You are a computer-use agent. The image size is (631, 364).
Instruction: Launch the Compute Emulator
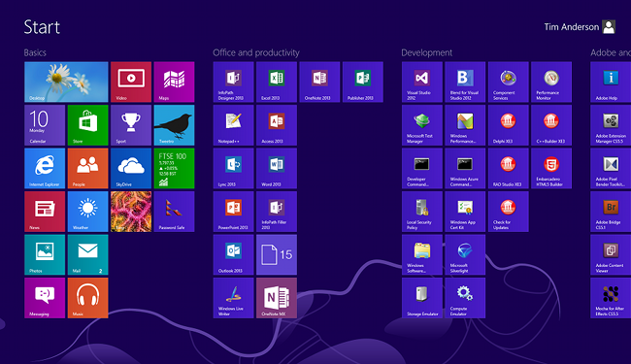point(465,298)
